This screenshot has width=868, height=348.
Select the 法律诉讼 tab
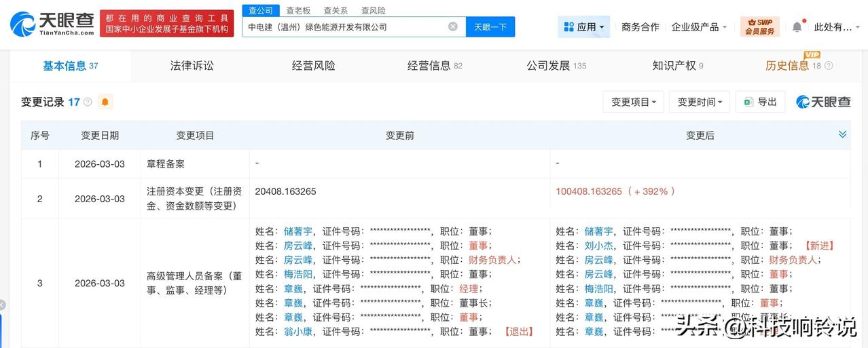192,66
